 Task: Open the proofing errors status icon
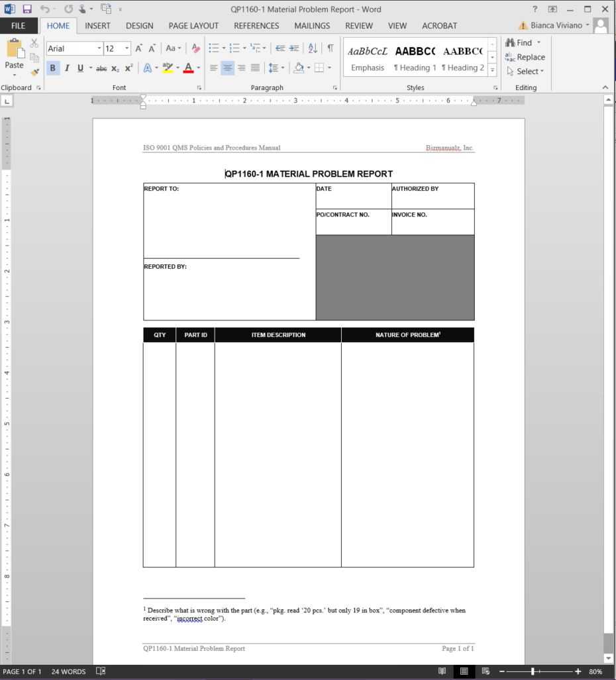tap(100, 671)
